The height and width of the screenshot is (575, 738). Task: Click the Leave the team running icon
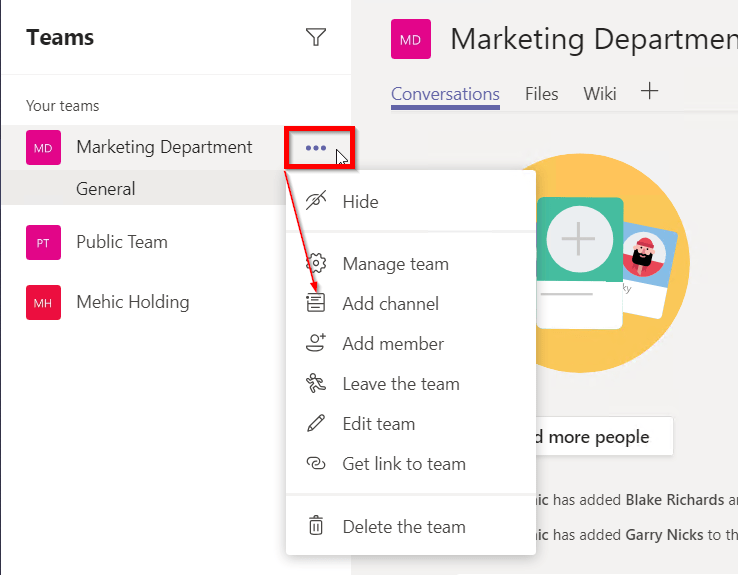(316, 384)
